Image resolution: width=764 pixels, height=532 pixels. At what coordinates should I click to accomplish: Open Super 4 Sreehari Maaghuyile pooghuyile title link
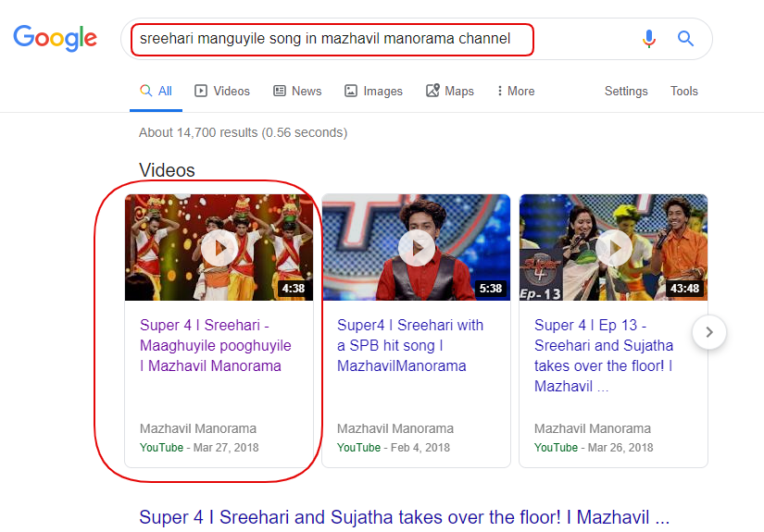216,346
